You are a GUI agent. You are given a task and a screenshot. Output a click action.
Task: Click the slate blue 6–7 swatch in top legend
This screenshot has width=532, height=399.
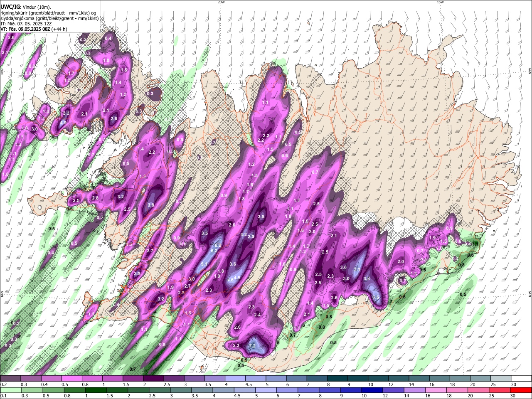(296, 379)
